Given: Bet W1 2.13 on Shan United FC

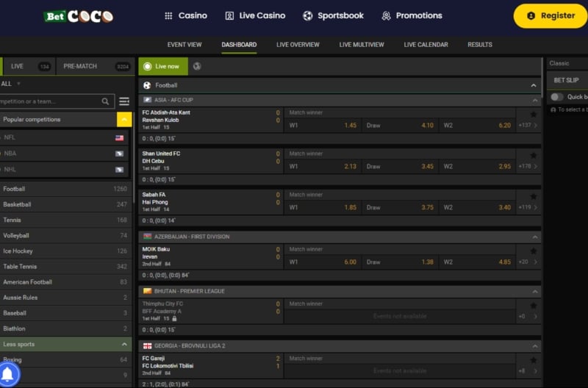Looking at the screenshot, I should [x=323, y=167].
